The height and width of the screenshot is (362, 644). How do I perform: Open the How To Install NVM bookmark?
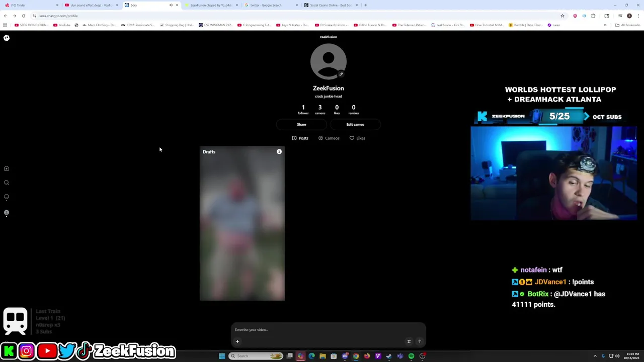pyautogui.click(x=487, y=25)
